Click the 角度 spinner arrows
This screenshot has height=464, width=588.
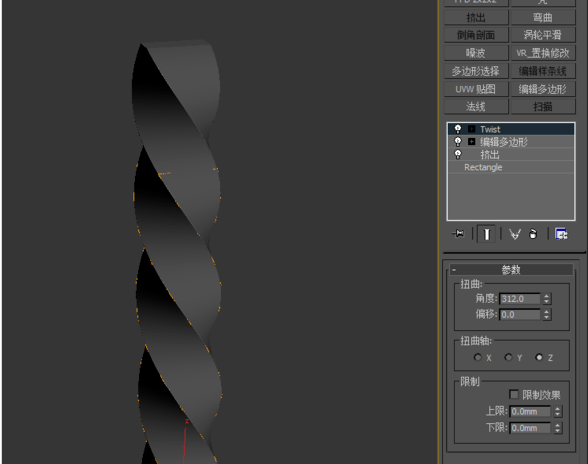pyautogui.click(x=547, y=299)
